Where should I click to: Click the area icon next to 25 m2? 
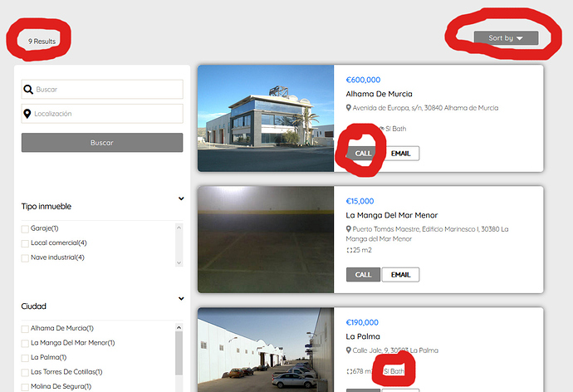pos(349,250)
